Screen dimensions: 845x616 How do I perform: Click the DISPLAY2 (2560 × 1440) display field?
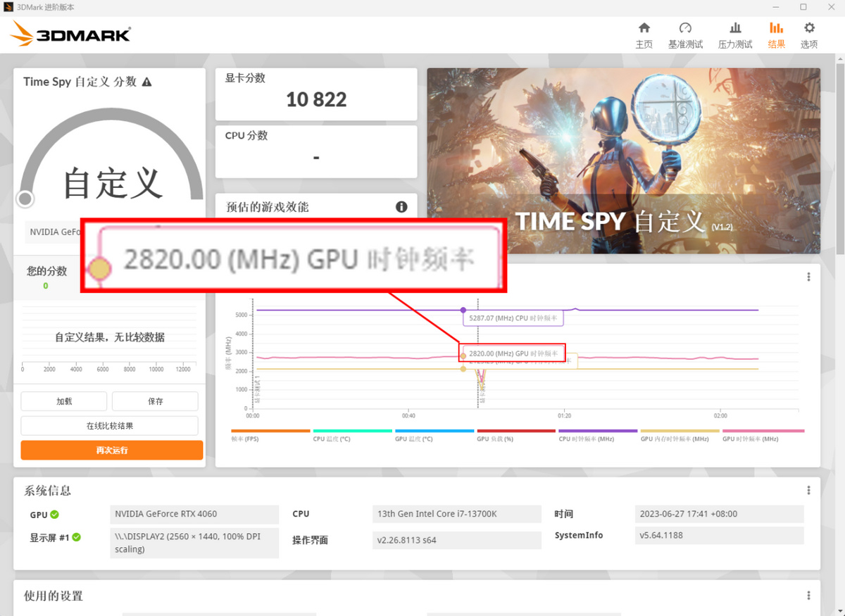pos(194,542)
